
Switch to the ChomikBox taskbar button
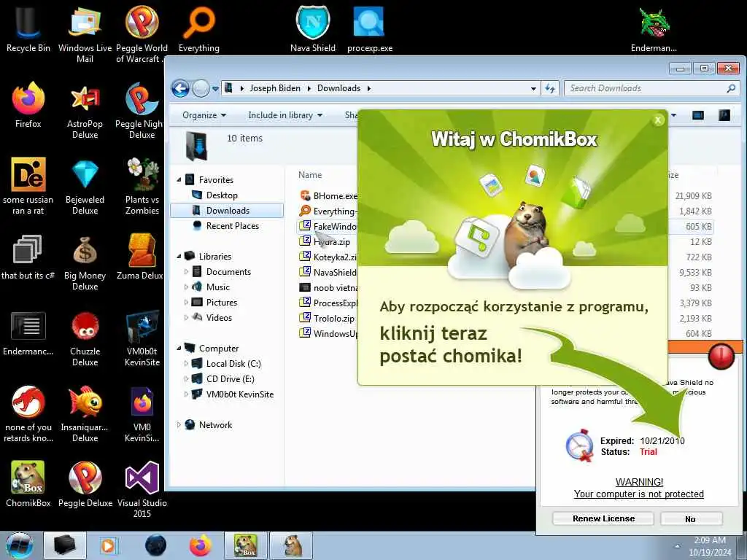(x=245, y=545)
